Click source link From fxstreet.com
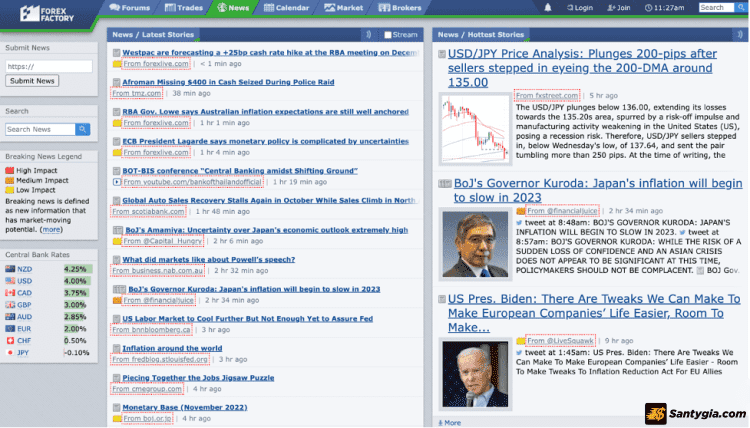The image size is (750, 428). click(547, 96)
